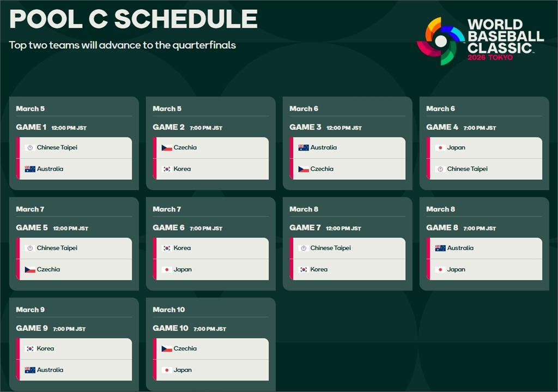Click the Pool C Schedule title
558x392 pixels.
point(134,19)
